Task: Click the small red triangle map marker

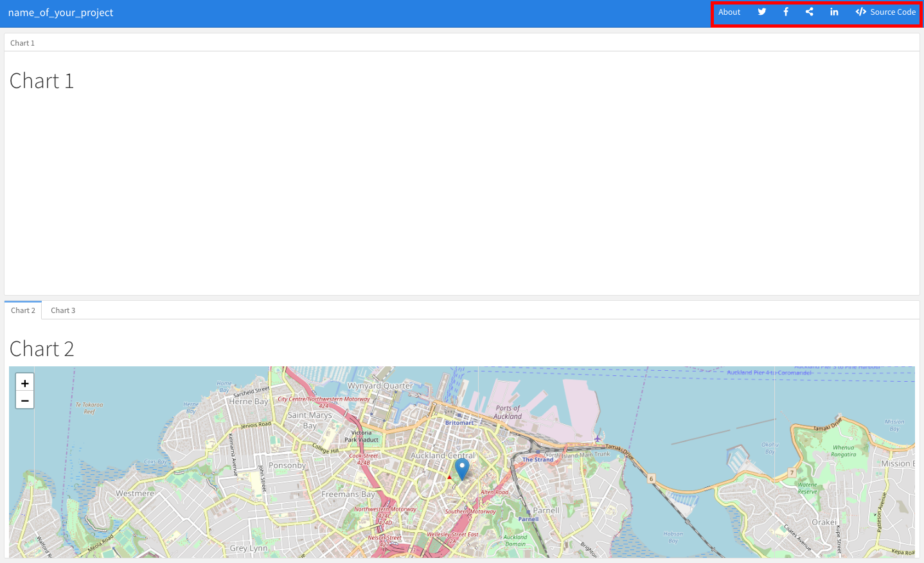Action: pos(449,478)
